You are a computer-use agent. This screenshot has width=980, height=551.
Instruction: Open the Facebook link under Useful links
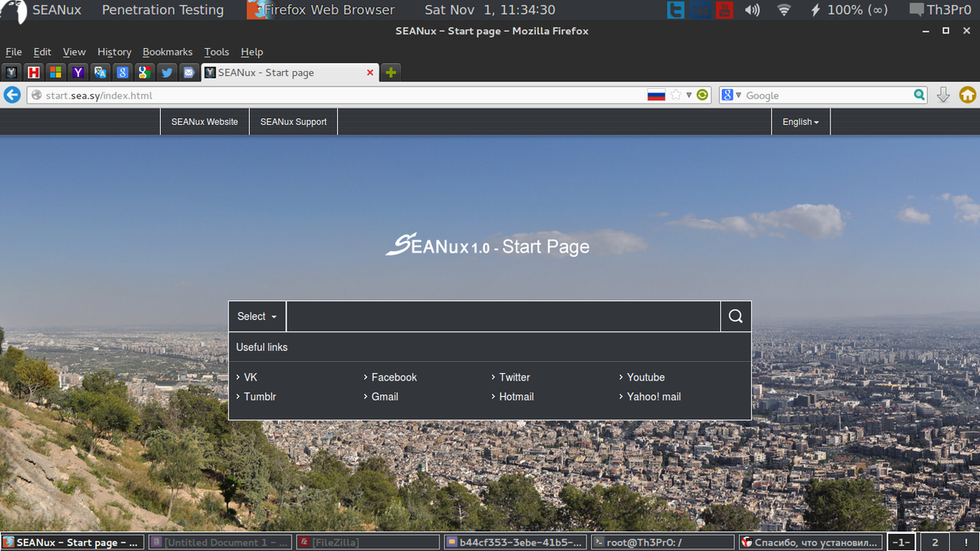click(x=394, y=377)
